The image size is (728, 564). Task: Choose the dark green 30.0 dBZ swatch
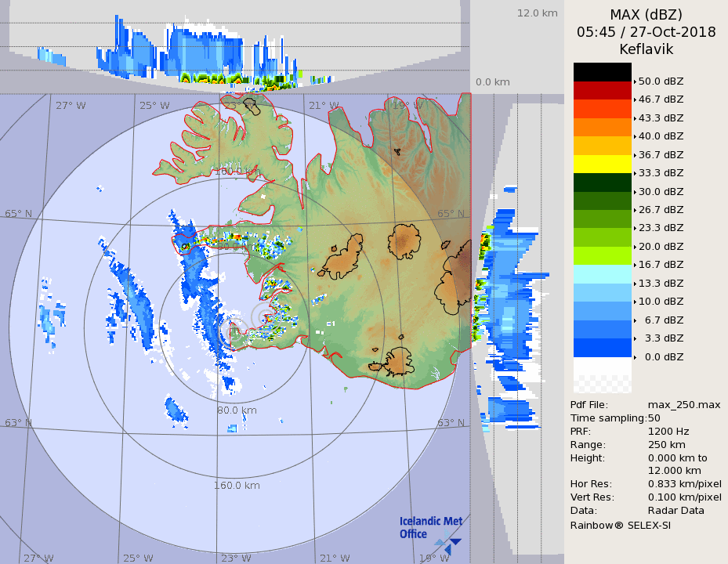[x=602, y=182]
